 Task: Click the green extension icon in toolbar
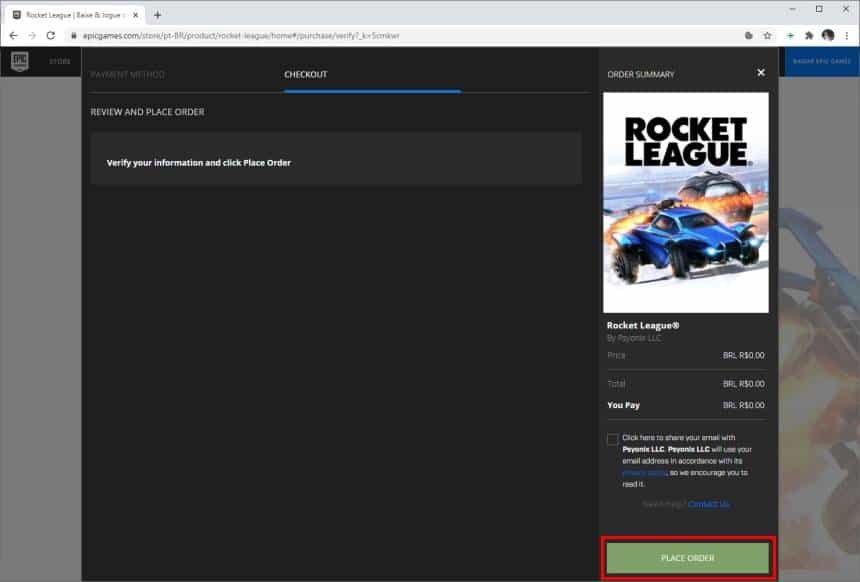click(790, 36)
